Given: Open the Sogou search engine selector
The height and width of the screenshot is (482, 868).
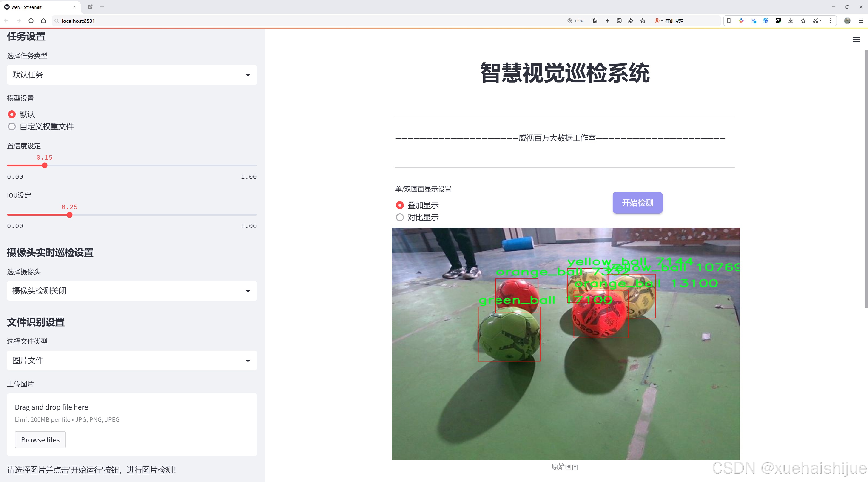Looking at the screenshot, I should coord(658,20).
